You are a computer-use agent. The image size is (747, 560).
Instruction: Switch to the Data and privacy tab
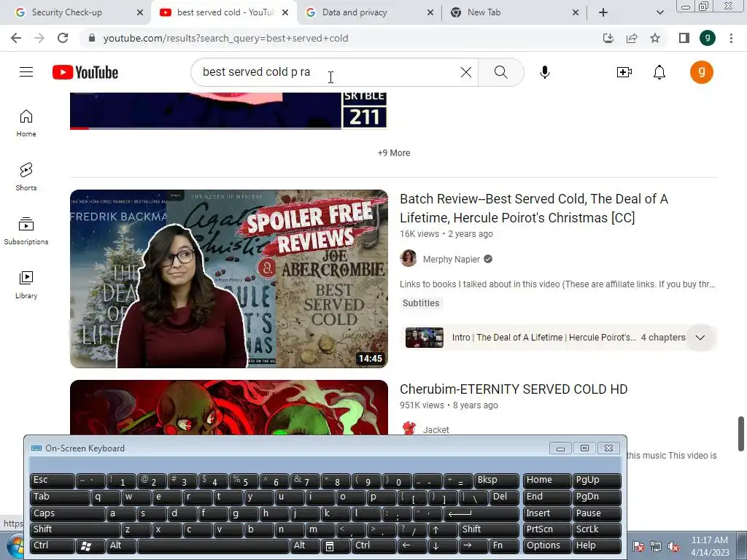pos(368,12)
